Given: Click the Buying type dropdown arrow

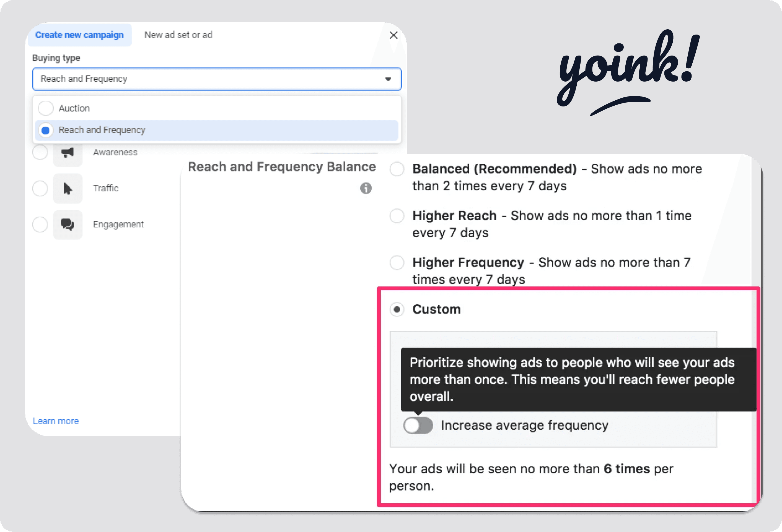Looking at the screenshot, I should click(x=388, y=79).
